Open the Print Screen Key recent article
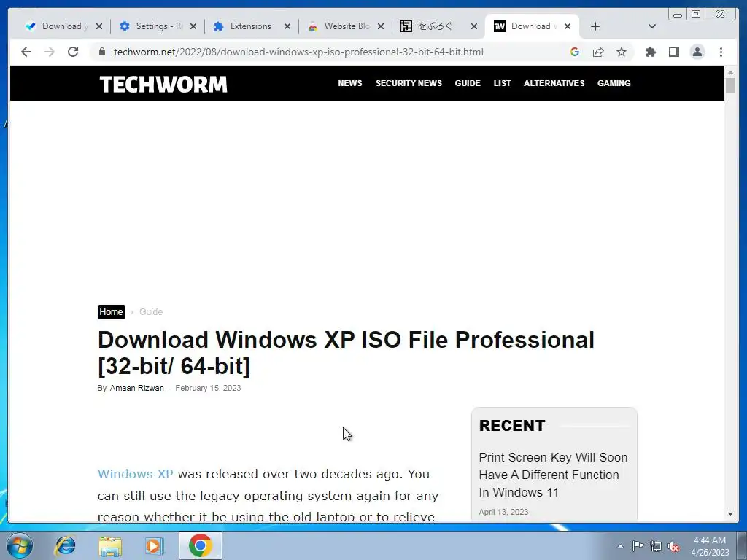 click(553, 475)
